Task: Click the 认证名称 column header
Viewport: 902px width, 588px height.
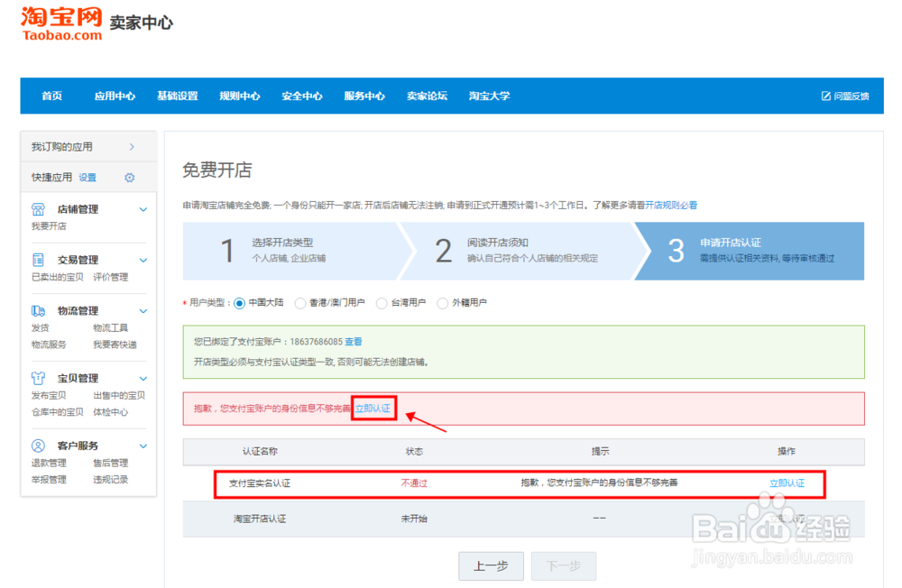Action: (260, 452)
